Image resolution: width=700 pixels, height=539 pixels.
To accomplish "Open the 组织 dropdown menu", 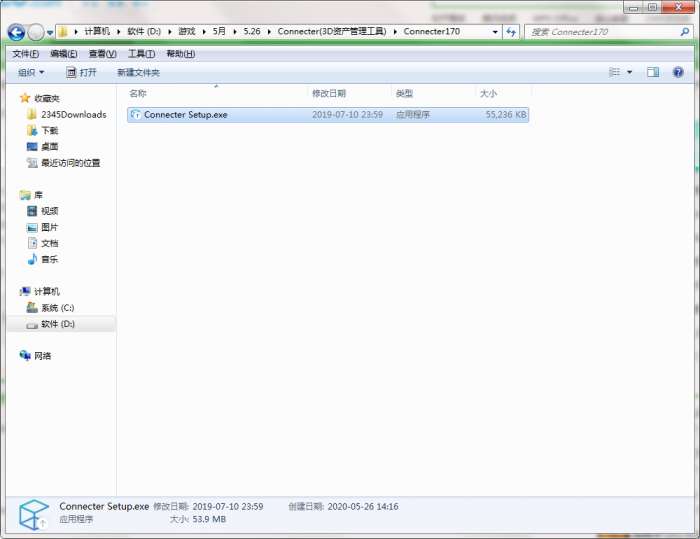I will [31, 72].
